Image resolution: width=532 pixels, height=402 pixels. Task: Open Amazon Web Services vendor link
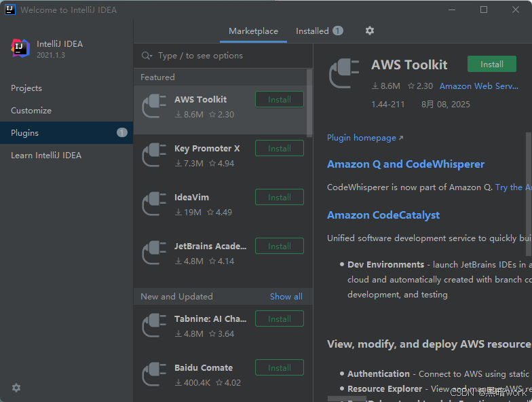pos(479,86)
